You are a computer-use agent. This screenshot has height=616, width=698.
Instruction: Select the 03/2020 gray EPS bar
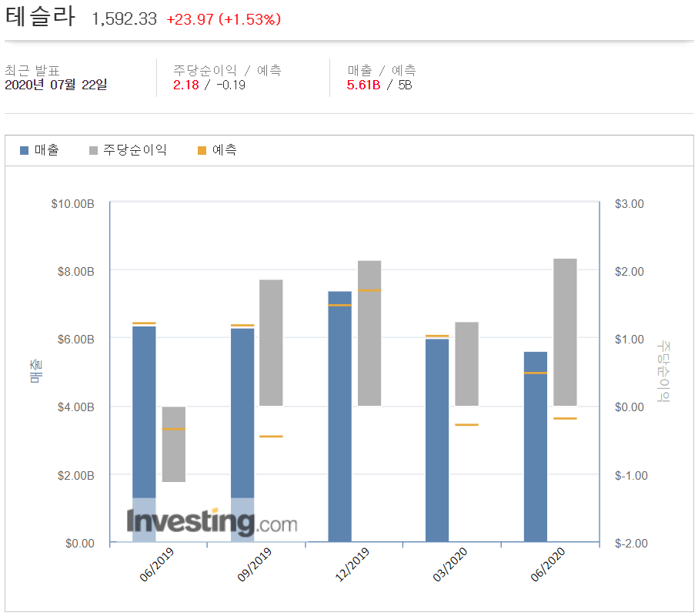(467, 364)
